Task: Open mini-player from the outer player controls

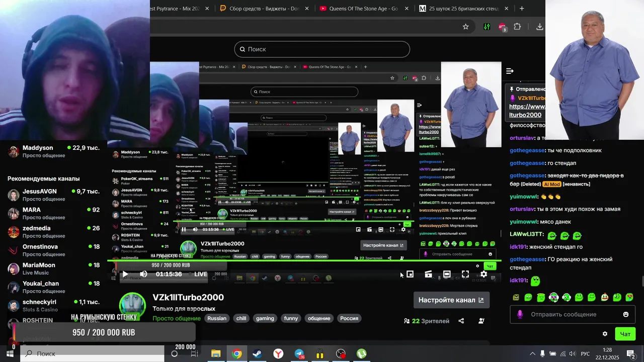Action: tap(410, 274)
